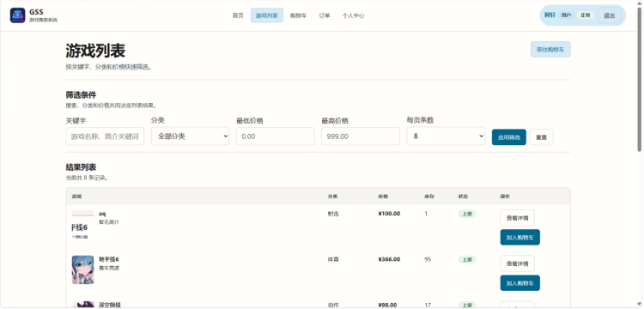Click the 体育 category cell
The image size is (644, 309).
333,259
